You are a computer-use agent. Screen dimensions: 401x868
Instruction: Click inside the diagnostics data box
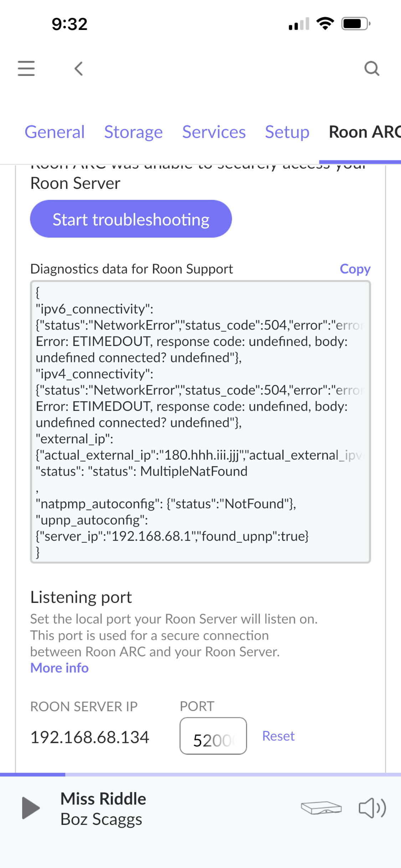tap(200, 422)
